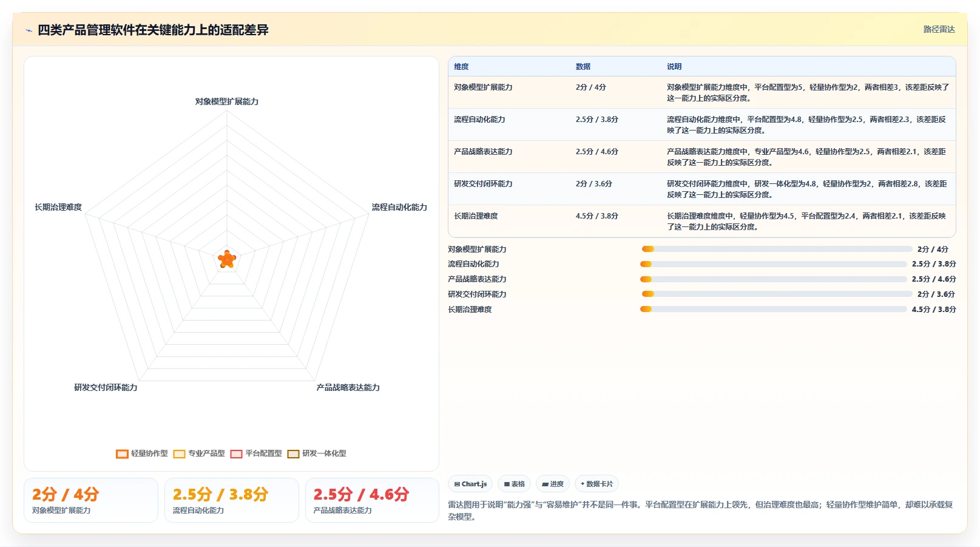Click the 数据 column header

(x=583, y=67)
